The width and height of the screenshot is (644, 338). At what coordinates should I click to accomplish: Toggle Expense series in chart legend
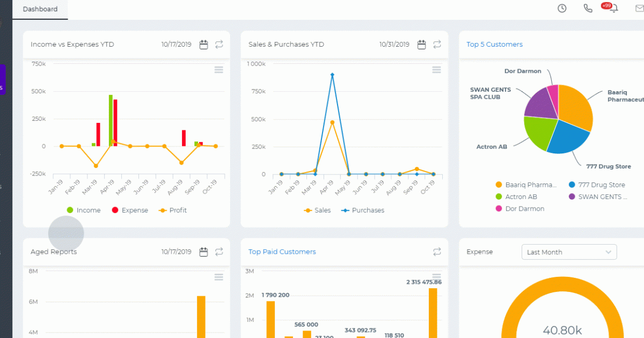[130, 210]
